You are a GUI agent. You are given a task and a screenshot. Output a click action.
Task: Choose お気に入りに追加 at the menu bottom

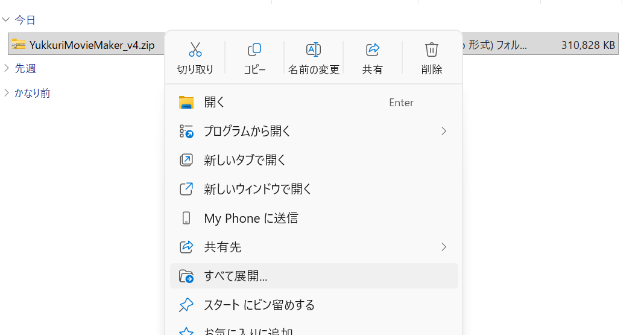248,331
